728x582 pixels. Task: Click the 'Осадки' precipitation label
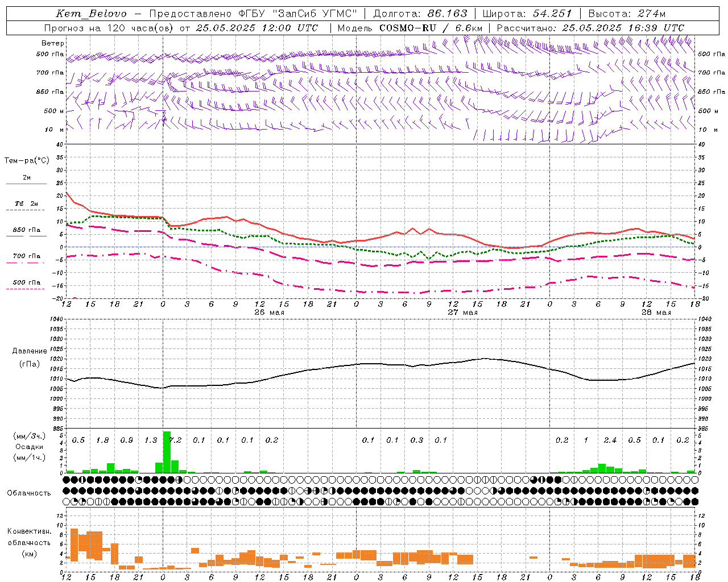pyautogui.click(x=29, y=447)
